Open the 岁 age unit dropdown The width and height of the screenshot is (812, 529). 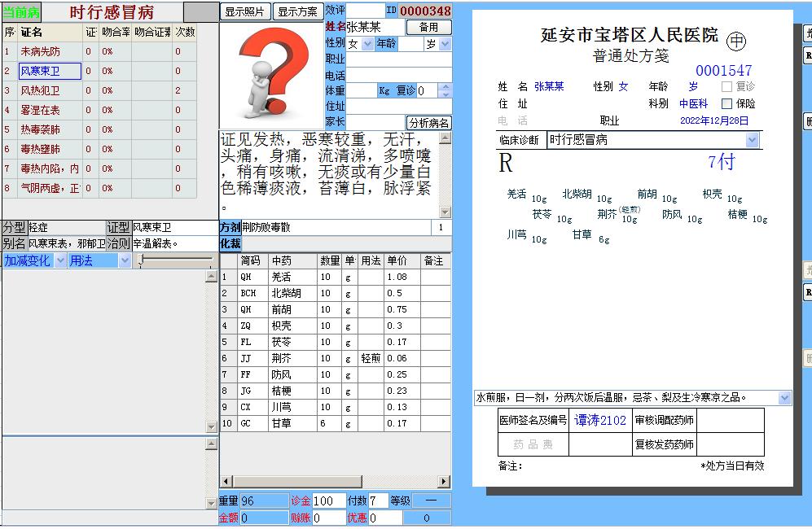(x=444, y=44)
